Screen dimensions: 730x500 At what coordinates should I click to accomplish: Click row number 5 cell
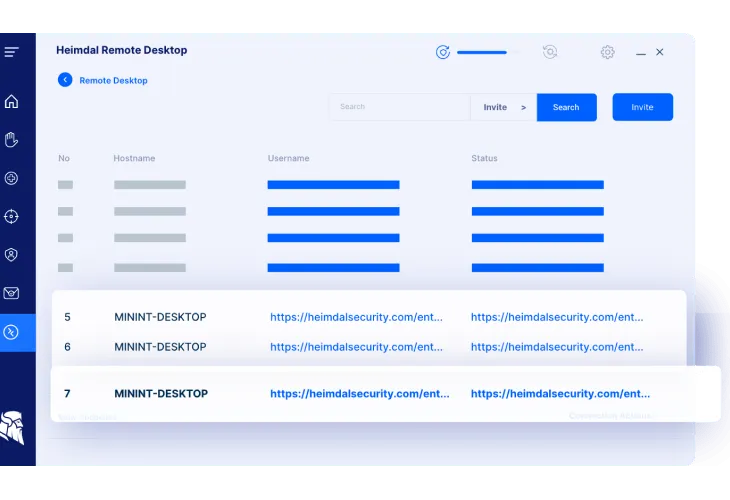pos(68,317)
